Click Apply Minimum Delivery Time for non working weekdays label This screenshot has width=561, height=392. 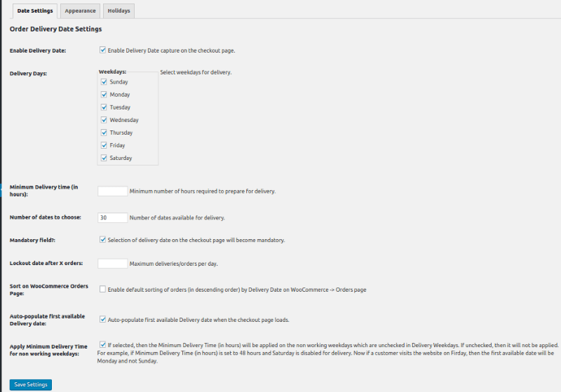pos(48,350)
